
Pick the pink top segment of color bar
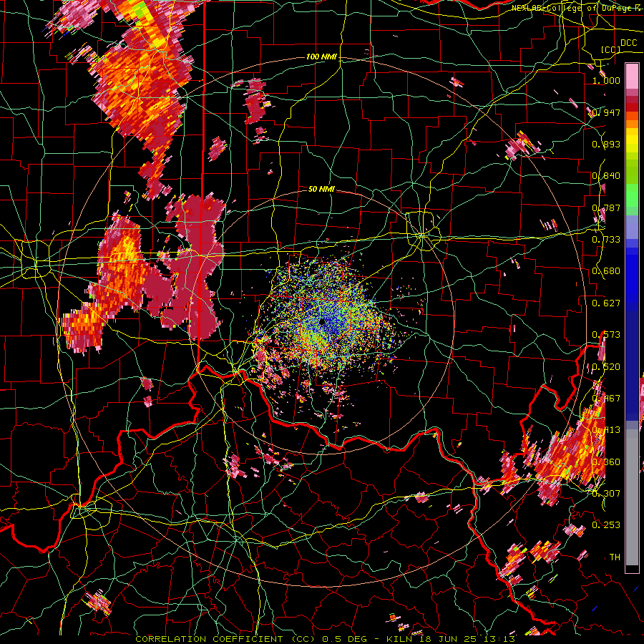[632, 77]
